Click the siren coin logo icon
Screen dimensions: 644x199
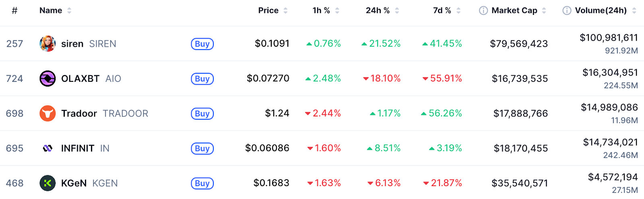pos(47,44)
